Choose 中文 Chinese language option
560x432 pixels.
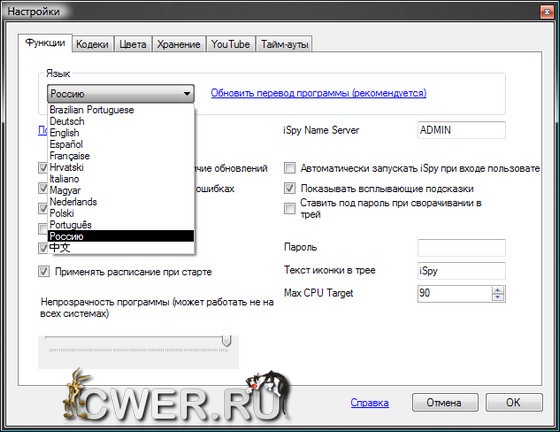(x=121, y=247)
